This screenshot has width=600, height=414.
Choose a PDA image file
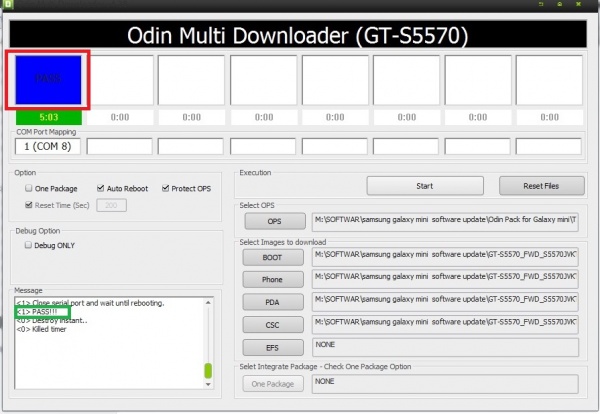pos(273,302)
